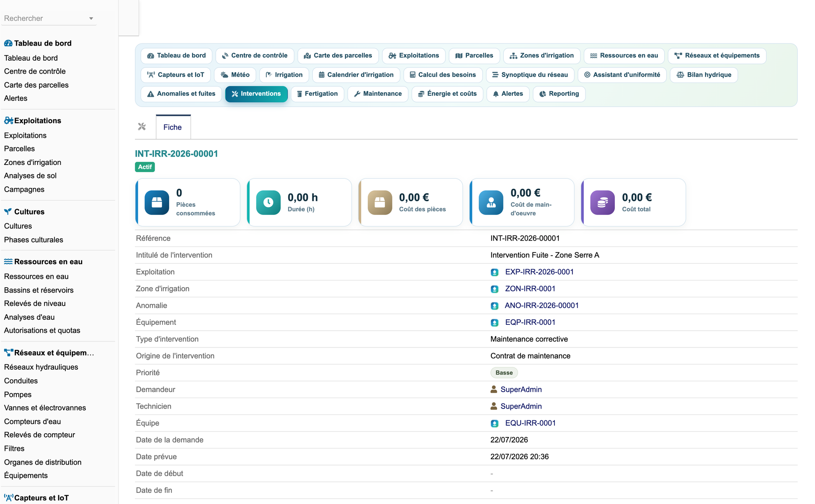Open Météo toolbar button
The width and height of the screenshot is (815, 504).
coord(235,75)
